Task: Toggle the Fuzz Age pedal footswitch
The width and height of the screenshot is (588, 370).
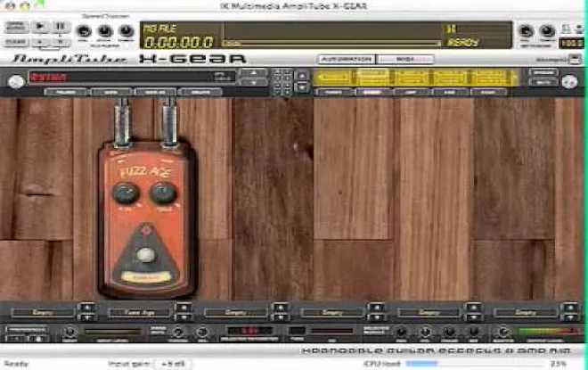Action: (x=146, y=255)
